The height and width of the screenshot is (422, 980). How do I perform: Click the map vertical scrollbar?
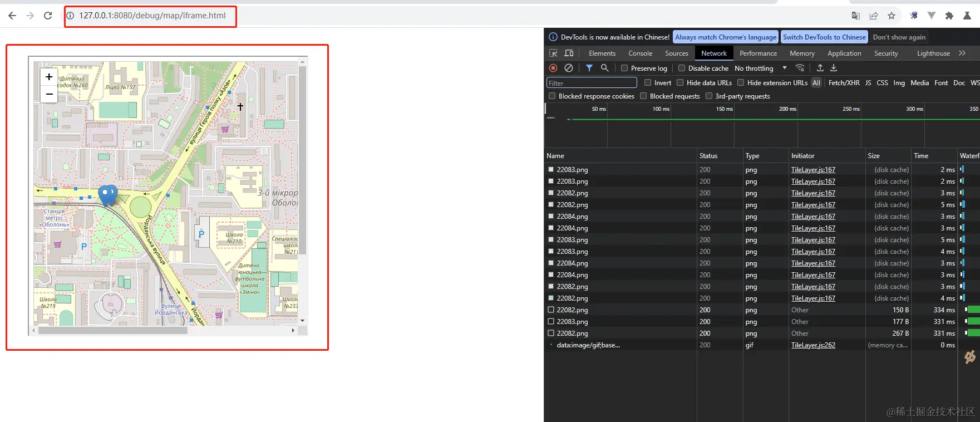click(302, 161)
